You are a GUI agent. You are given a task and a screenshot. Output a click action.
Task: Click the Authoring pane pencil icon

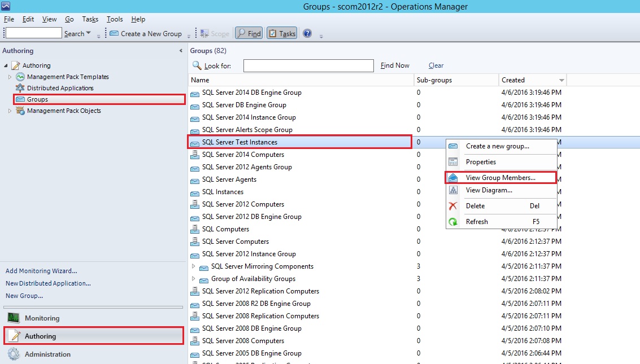tap(15, 336)
